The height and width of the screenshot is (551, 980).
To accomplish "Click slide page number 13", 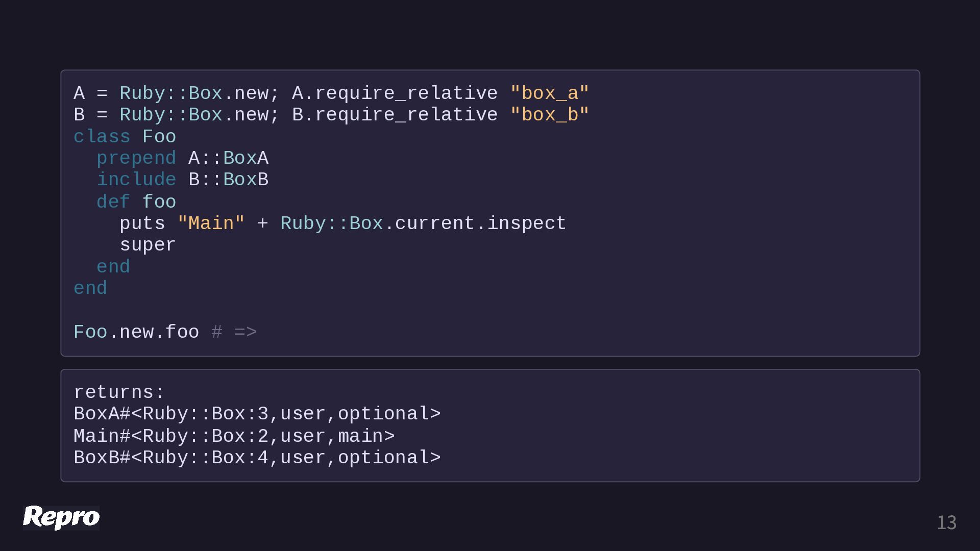I will [946, 523].
